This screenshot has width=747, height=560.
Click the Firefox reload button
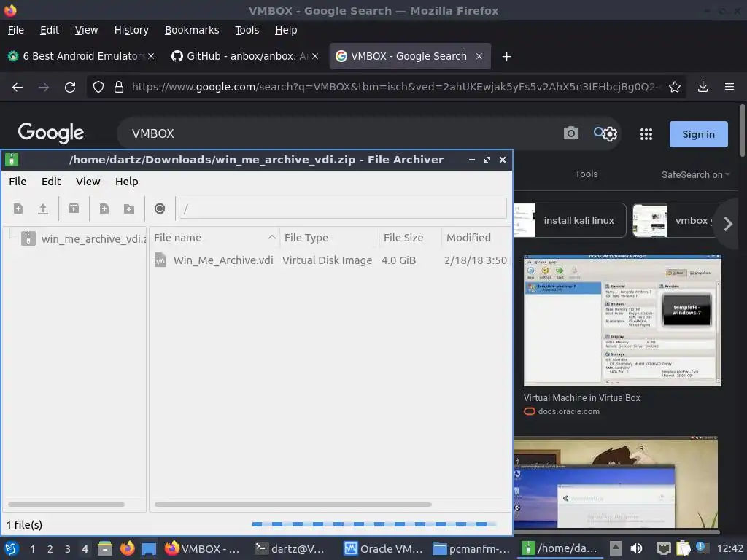70,87
